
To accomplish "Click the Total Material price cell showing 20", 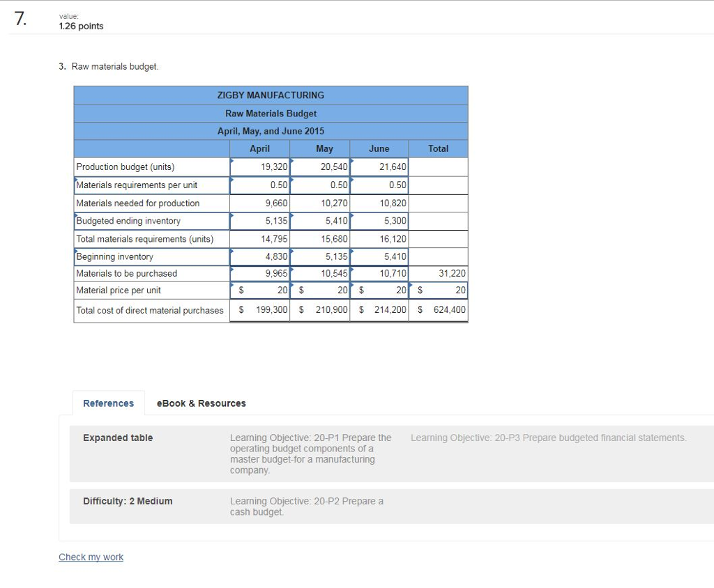I will (x=438, y=291).
